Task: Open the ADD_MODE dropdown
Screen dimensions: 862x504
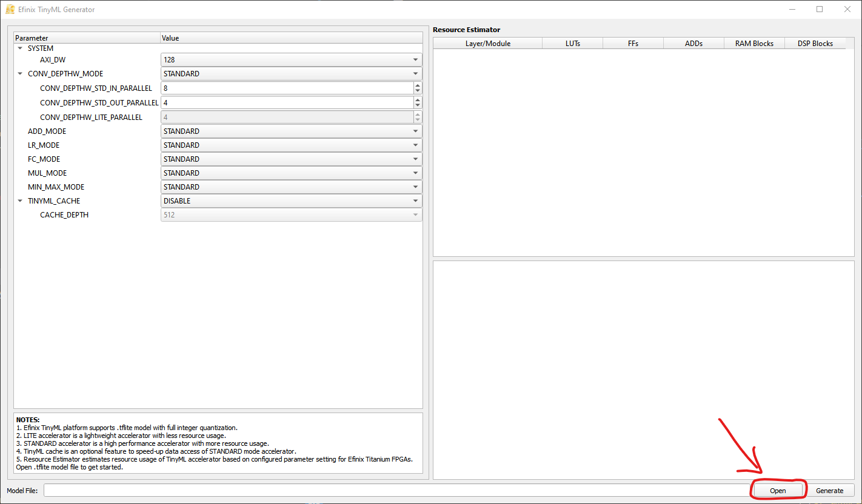Action: coord(292,131)
